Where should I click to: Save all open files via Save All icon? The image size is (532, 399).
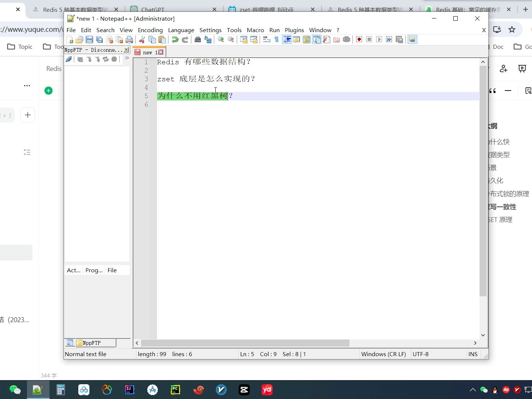[x=99, y=40]
